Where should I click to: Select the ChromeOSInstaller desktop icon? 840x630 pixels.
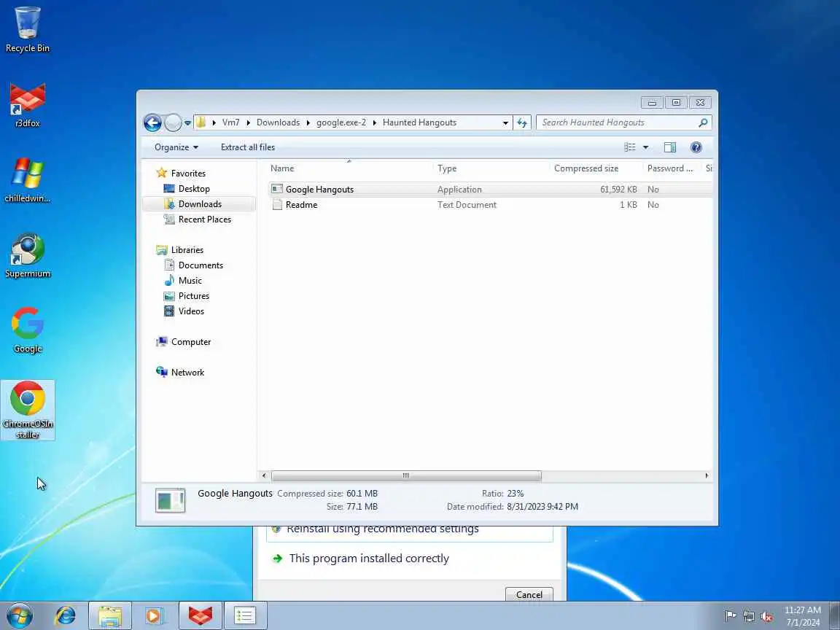tap(27, 410)
